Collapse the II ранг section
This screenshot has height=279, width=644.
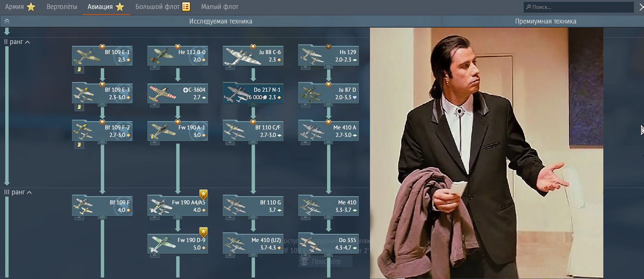[17, 42]
